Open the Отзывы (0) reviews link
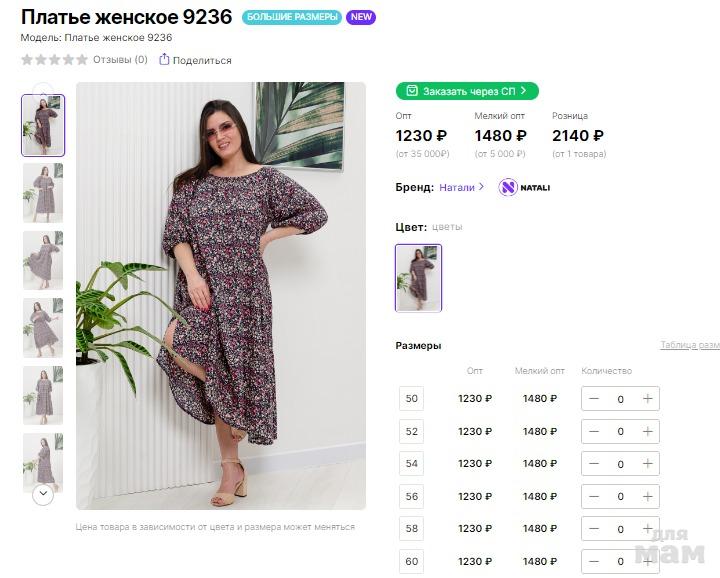The width and height of the screenshot is (720, 578). point(120,60)
